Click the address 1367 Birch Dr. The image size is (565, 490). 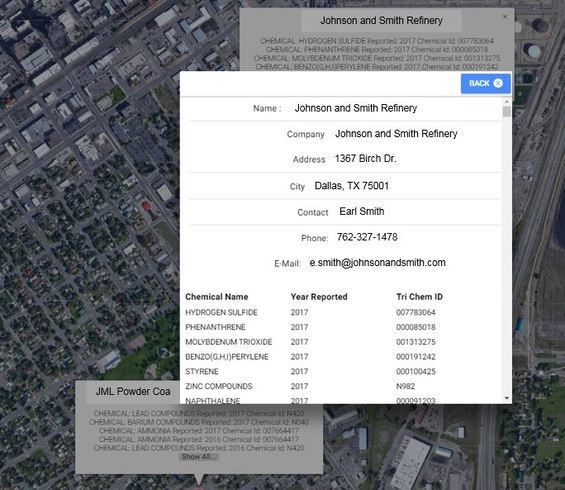pos(365,159)
